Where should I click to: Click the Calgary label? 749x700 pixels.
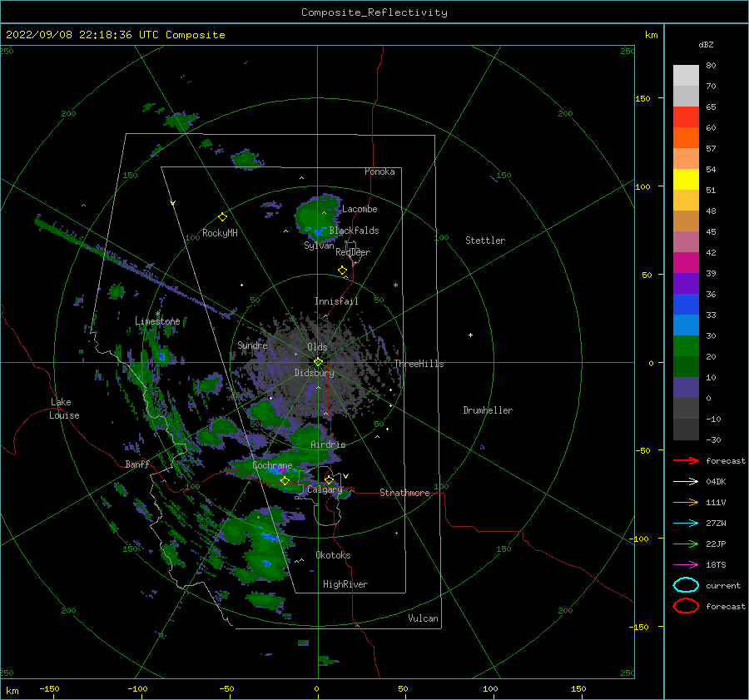click(x=325, y=489)
